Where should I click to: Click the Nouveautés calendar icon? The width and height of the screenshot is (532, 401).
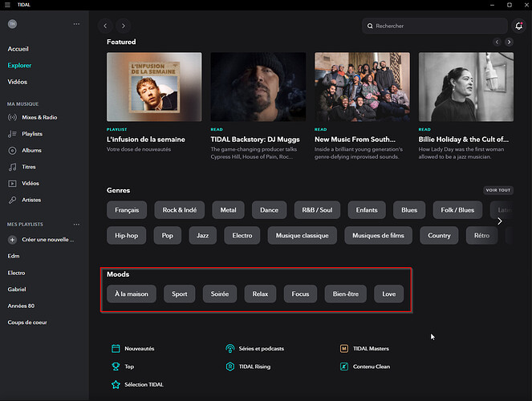coord(116,348)
